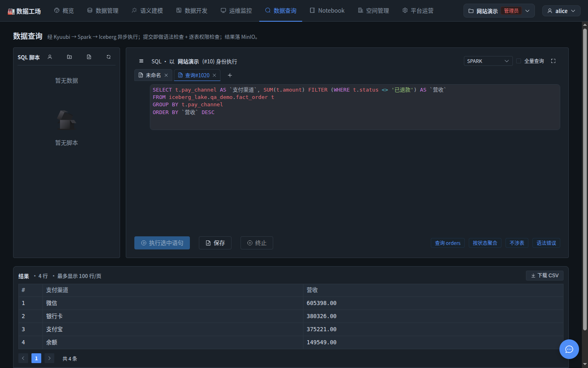Click the 执行选中语句 button
Viewport: 588px width, 368px height.
pyautogui.click(x=162, y=243)
